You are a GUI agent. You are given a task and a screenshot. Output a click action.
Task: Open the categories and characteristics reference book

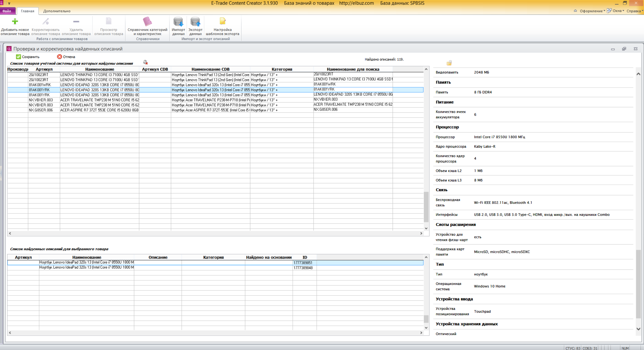[147, 21]
